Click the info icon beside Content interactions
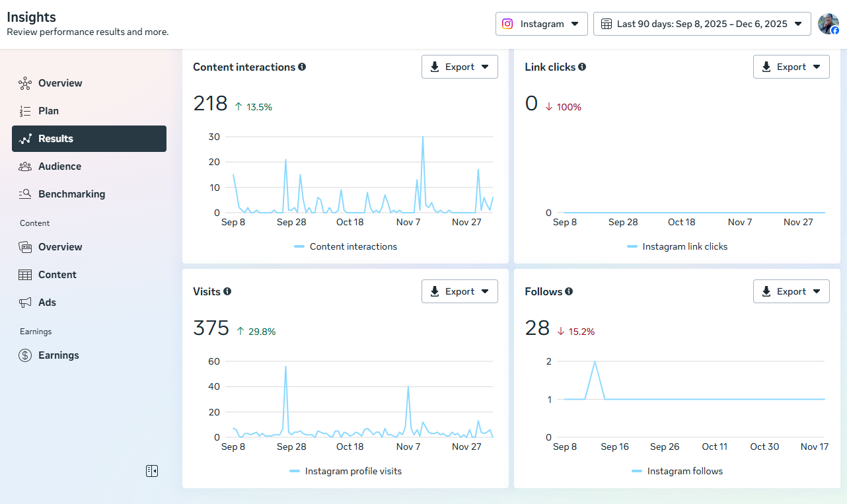847x504 pixels. coord(302,67)
